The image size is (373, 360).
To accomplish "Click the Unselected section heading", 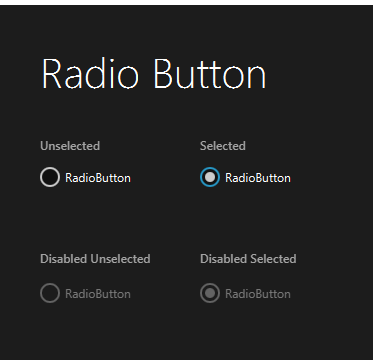I will (x=70, y=146).
